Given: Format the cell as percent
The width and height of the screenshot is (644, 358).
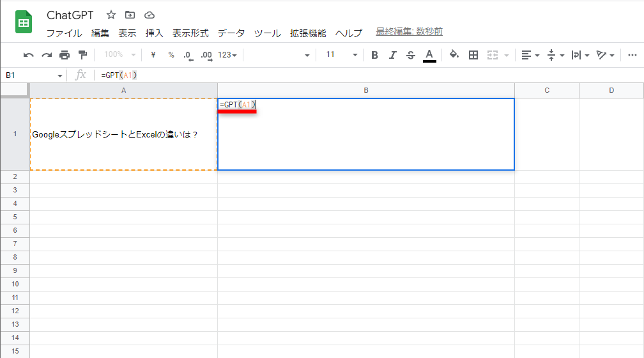Looking at the screenshot, I should click(x=171, y=55).
